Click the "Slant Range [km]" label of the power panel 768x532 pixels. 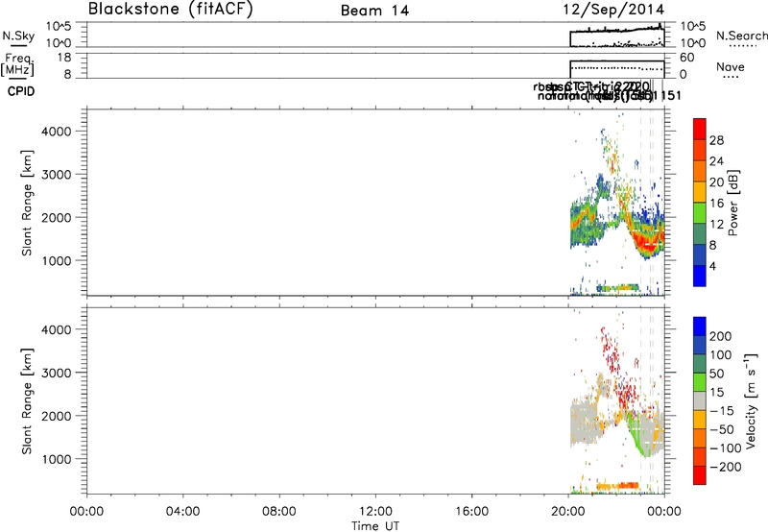(27, 203)
